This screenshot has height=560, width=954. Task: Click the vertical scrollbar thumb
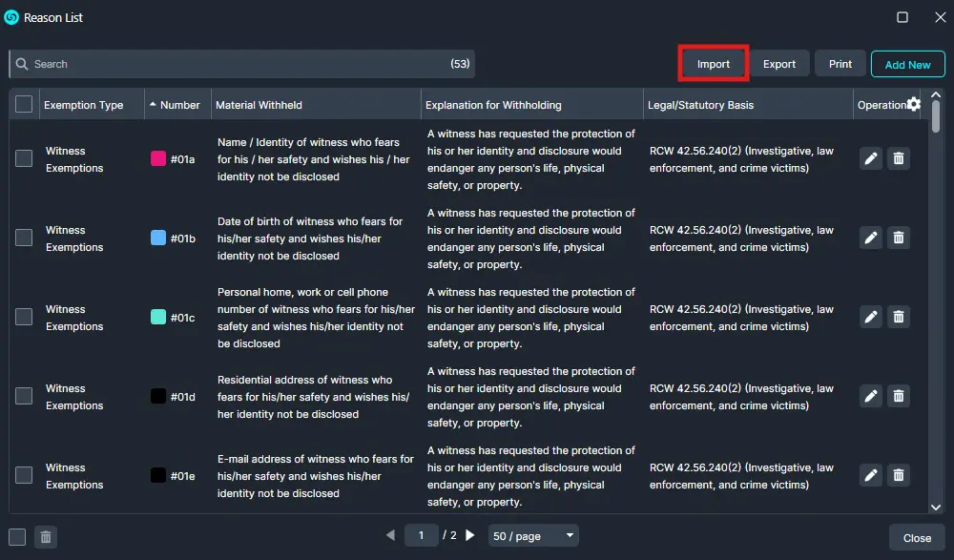coord(936,116)
